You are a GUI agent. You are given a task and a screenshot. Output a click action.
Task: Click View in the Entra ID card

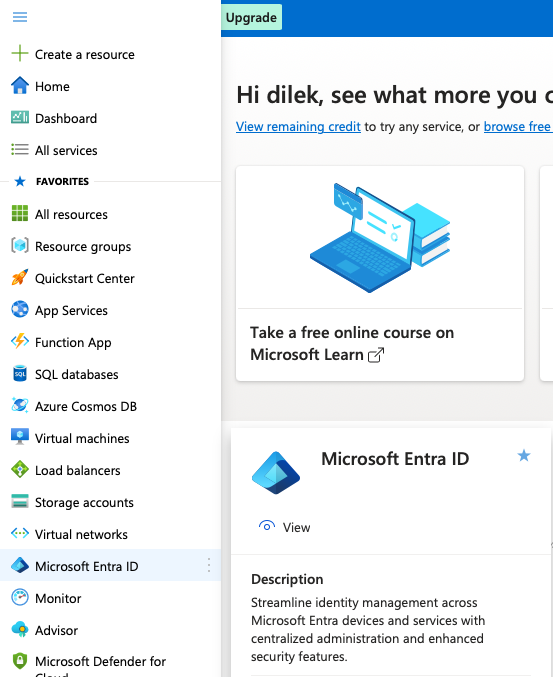point(297,528)
